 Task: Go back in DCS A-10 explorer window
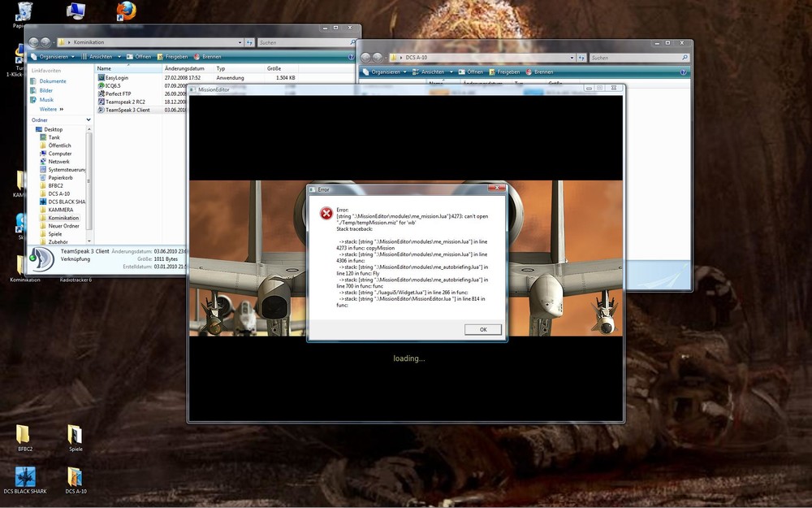pyautogui.click(x=365, y=58)
